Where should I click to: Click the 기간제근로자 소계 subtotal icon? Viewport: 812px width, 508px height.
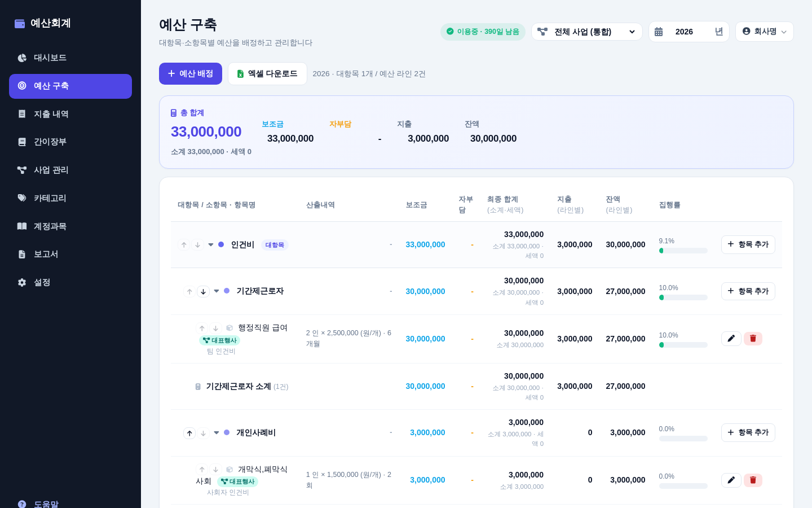tap(198, 387)
